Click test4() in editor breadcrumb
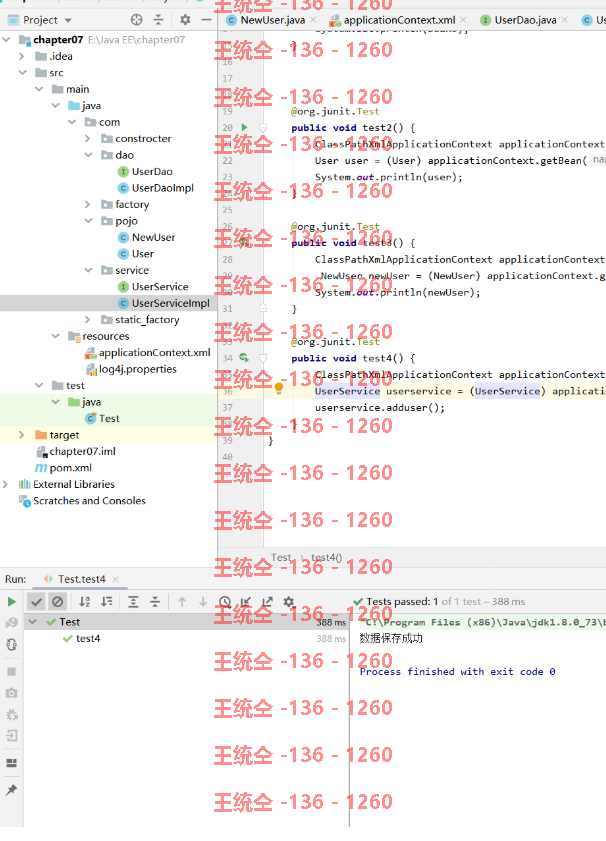 pyautogui.click(x=327, y=558)
